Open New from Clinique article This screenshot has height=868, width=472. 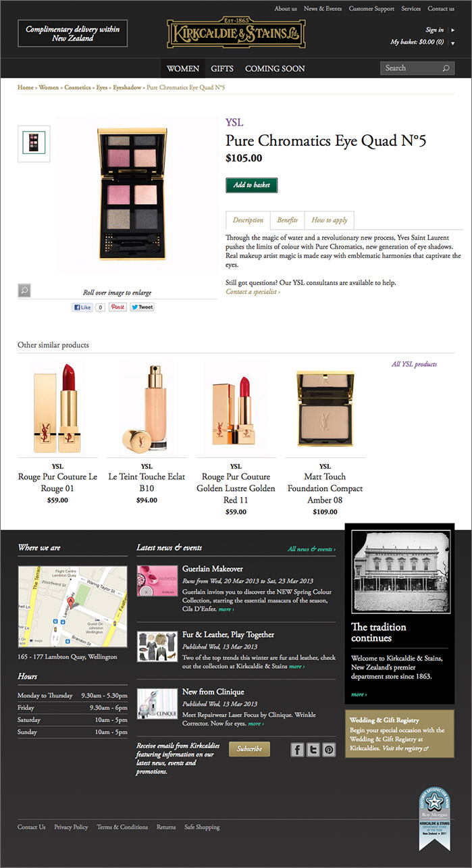pos(213,692)
